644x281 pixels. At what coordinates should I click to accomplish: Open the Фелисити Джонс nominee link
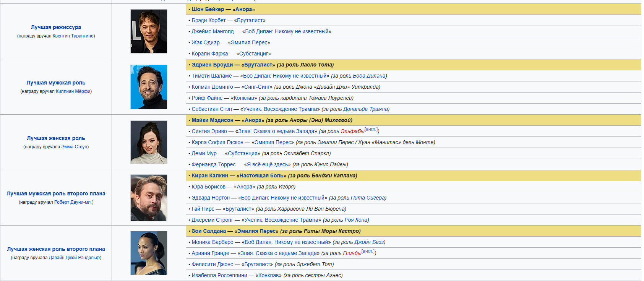click(x=213, y=264)
